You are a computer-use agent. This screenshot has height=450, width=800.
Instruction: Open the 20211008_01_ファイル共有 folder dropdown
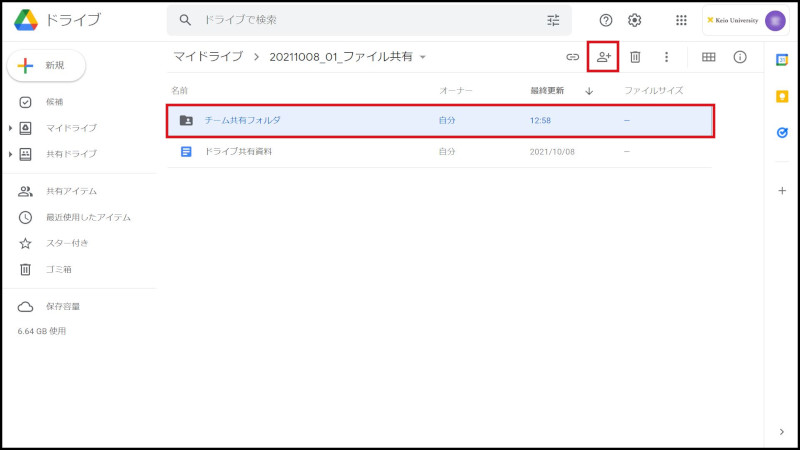(x=423, y=57)
